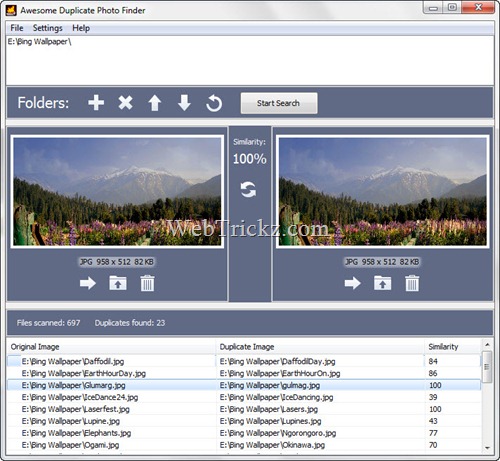500x461 pixels.
Task: Click the results list scroll down arrow
Action: [x=487, y=448]
